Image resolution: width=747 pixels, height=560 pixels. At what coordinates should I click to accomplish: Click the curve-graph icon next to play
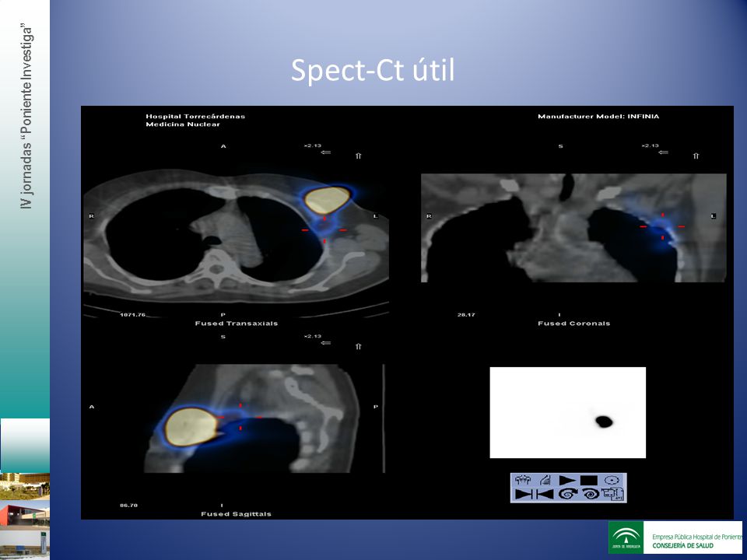[x=545, y=480]
